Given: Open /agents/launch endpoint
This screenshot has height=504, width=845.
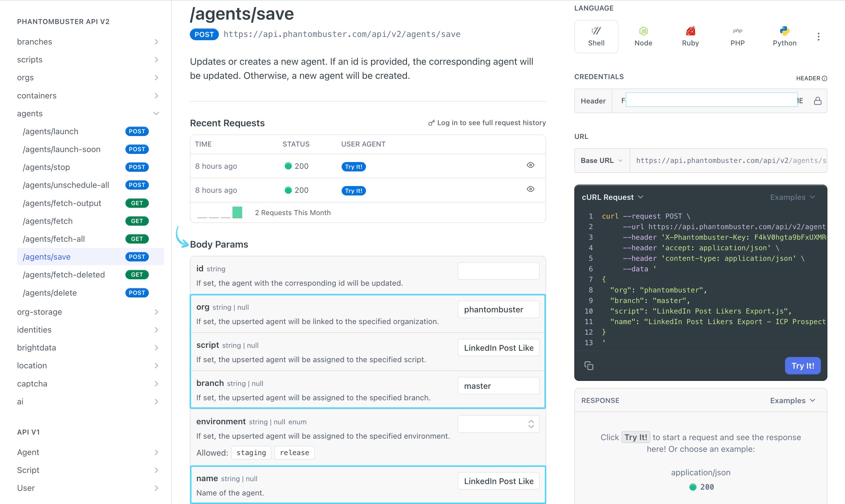Looking at the screenshot, I should pos(90,132).
